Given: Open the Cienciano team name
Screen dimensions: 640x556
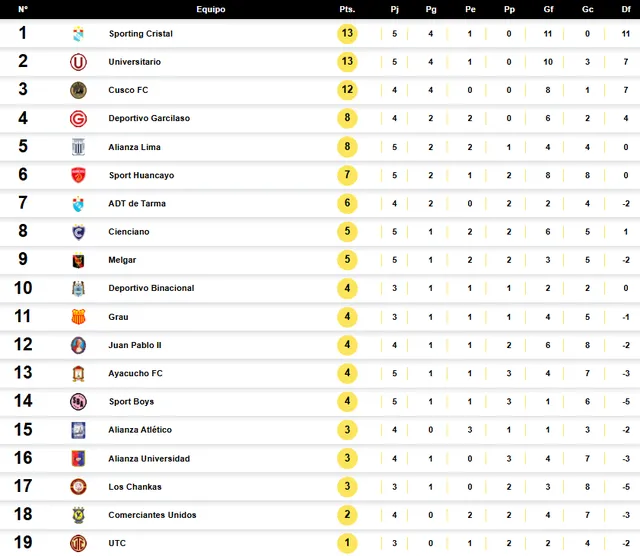Looking at the screenshot, I should [129, 232].
